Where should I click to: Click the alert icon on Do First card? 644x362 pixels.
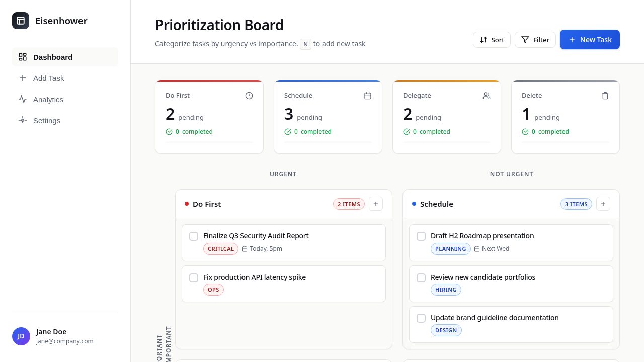(x=249, y=96)
